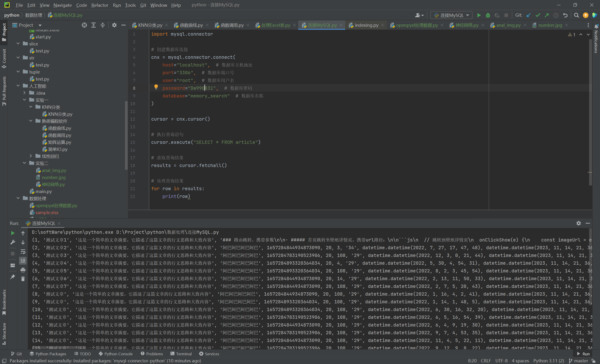
Task: Open Search Everywhere magnifier icon
Action: click(576, 15)
